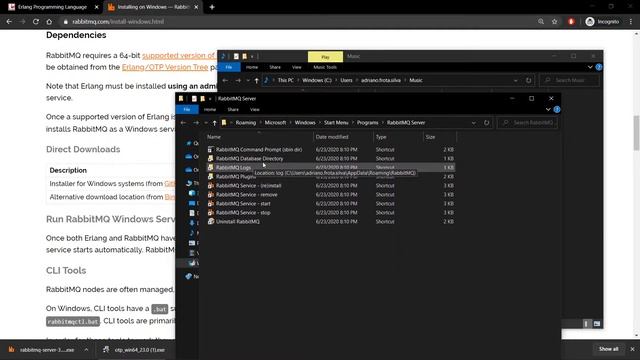Click adriano.frota.silva in Music window path

tap(380, 80)
